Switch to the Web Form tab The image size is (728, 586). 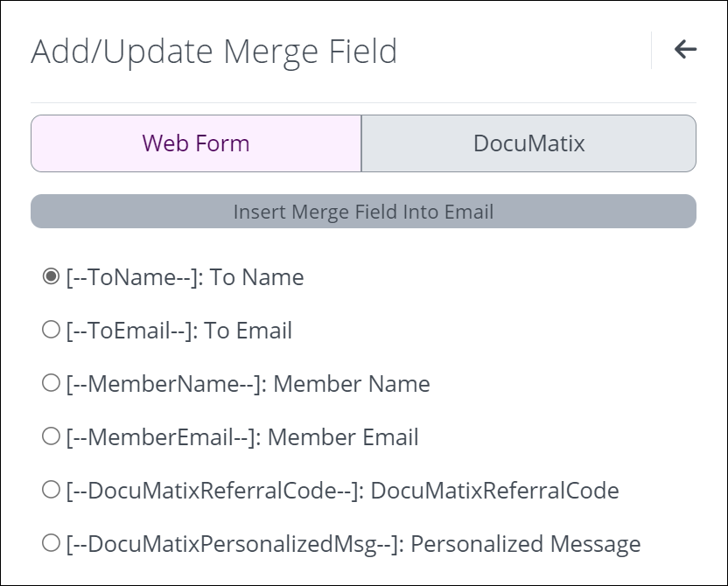196,143
